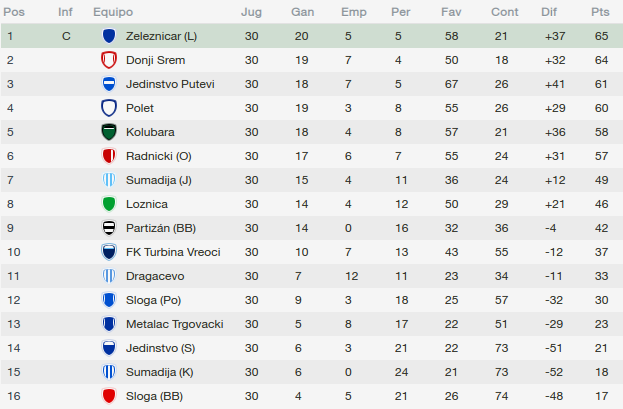
Task: Select the Jedinstvo (S) team name
Action: (x=161, y=348)
